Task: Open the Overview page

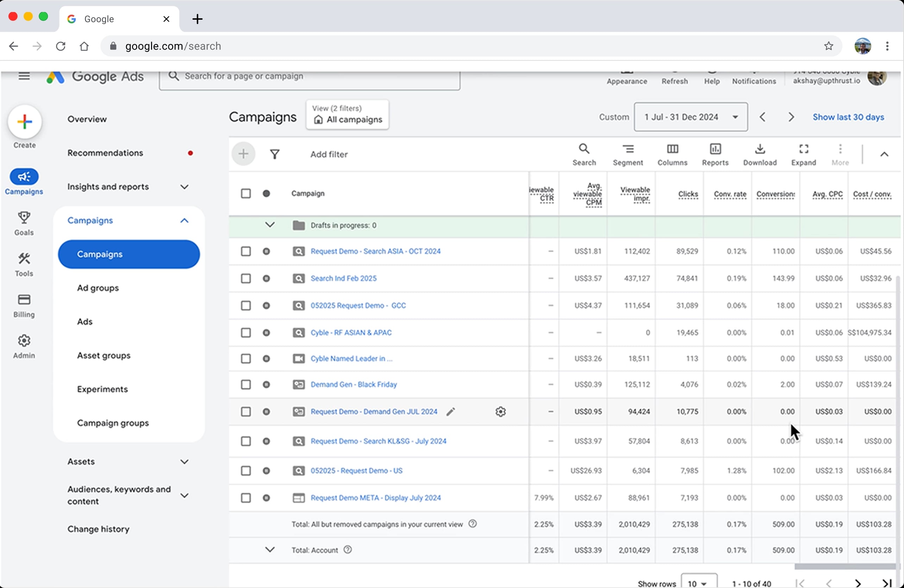Action: click(x=87, y=119)
